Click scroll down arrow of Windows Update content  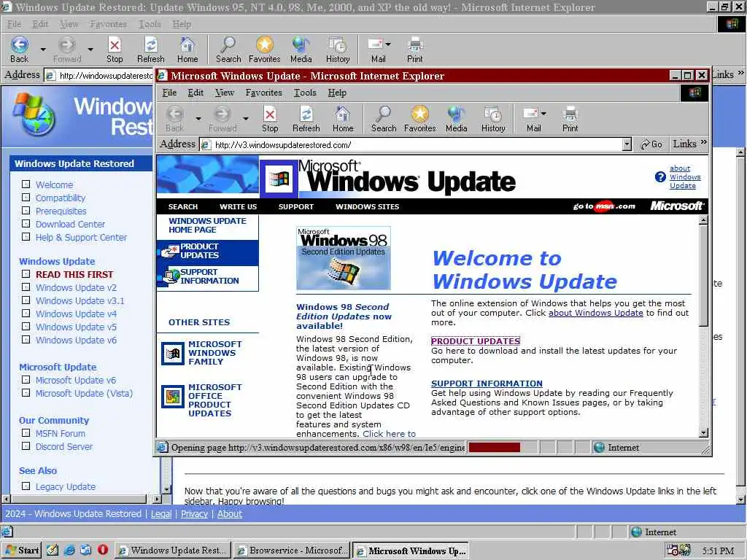704,433
